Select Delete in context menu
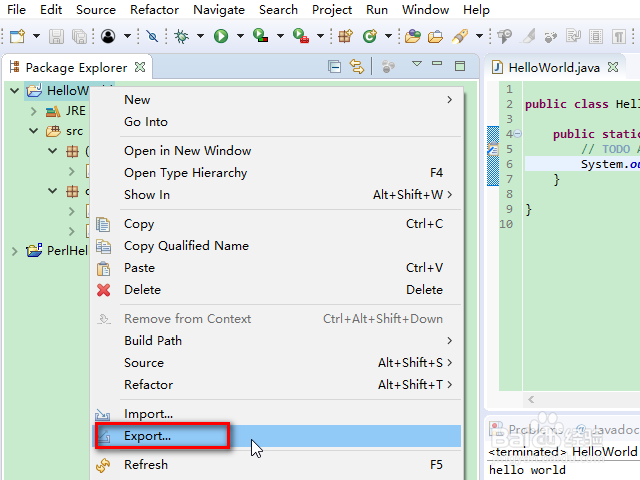This screenshot has width=640, height=480. coord(278,290)
